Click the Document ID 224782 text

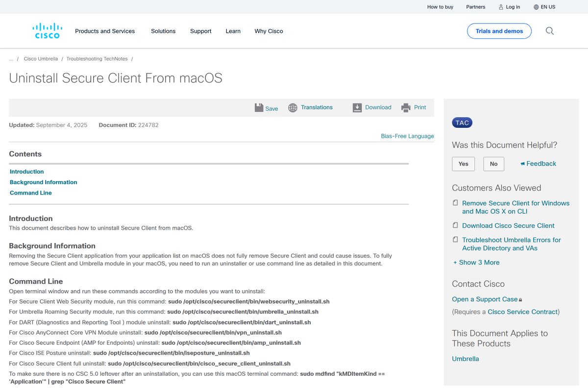point(128,125)
